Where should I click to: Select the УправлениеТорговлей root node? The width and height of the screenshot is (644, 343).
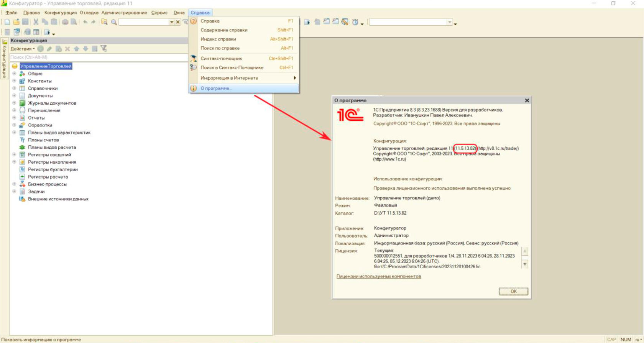click(x=46, y=66)
